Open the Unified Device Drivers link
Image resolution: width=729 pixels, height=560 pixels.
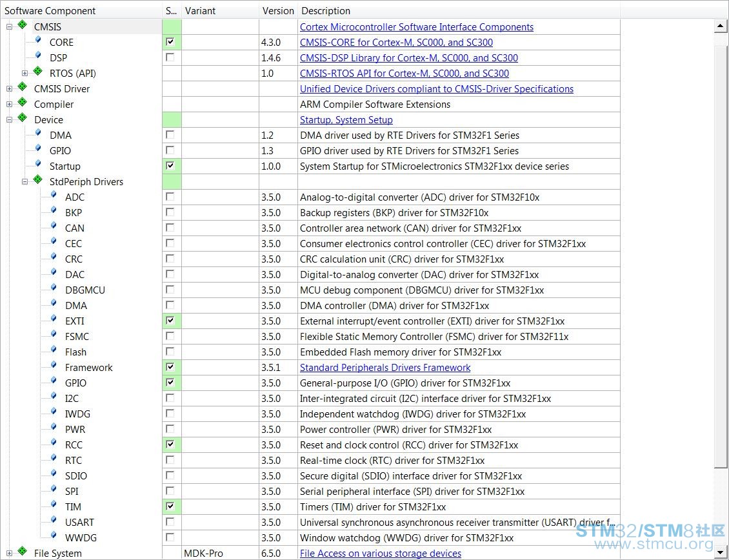click(x=437, y=89)
